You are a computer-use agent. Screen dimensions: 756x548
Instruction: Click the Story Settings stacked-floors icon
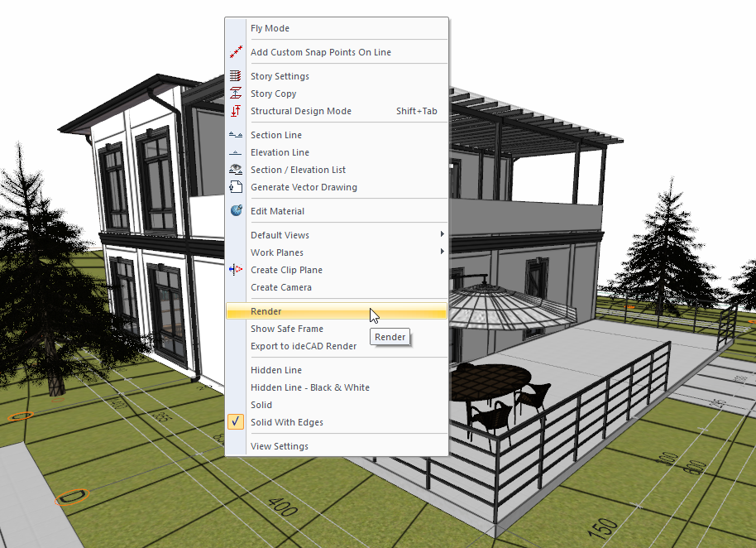(x=236, y=75)
